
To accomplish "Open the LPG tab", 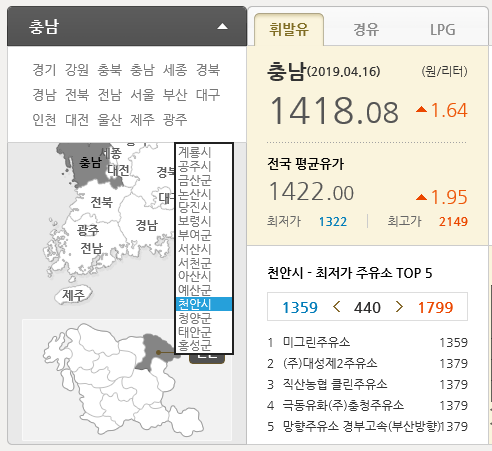I will [x=442, y=30].
